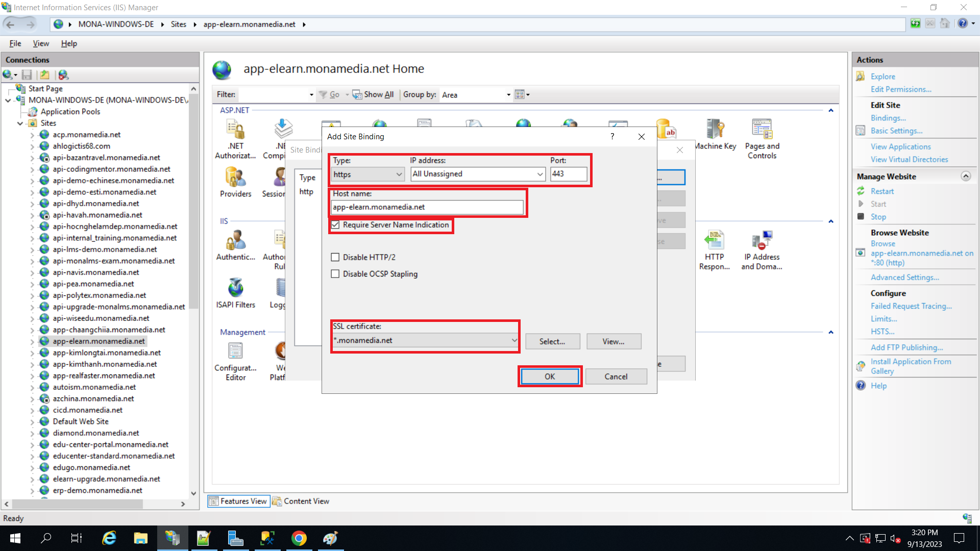The image size is (980, 551).
Task: Open the File menu
Action: click(15, 43)
